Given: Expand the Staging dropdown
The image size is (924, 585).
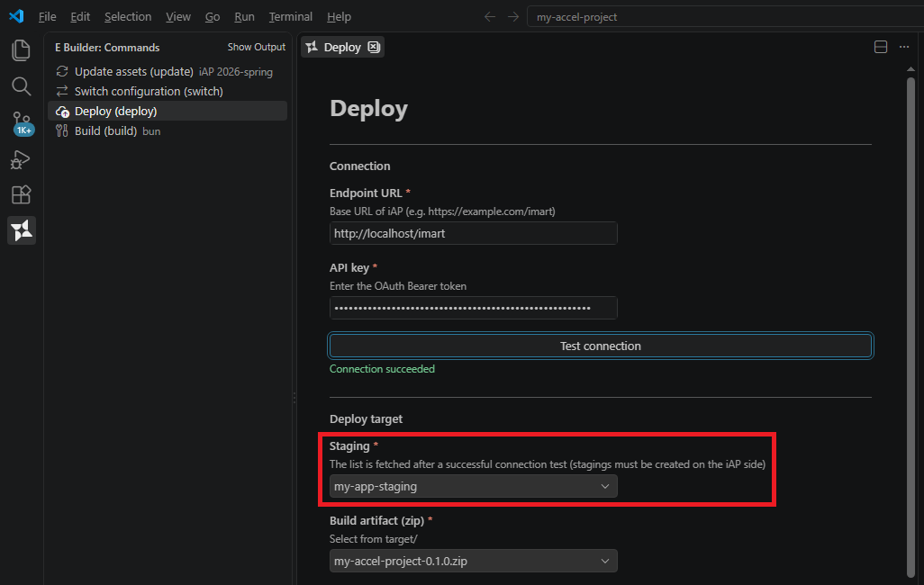Looking at the screenshot, I should (473, 486).
